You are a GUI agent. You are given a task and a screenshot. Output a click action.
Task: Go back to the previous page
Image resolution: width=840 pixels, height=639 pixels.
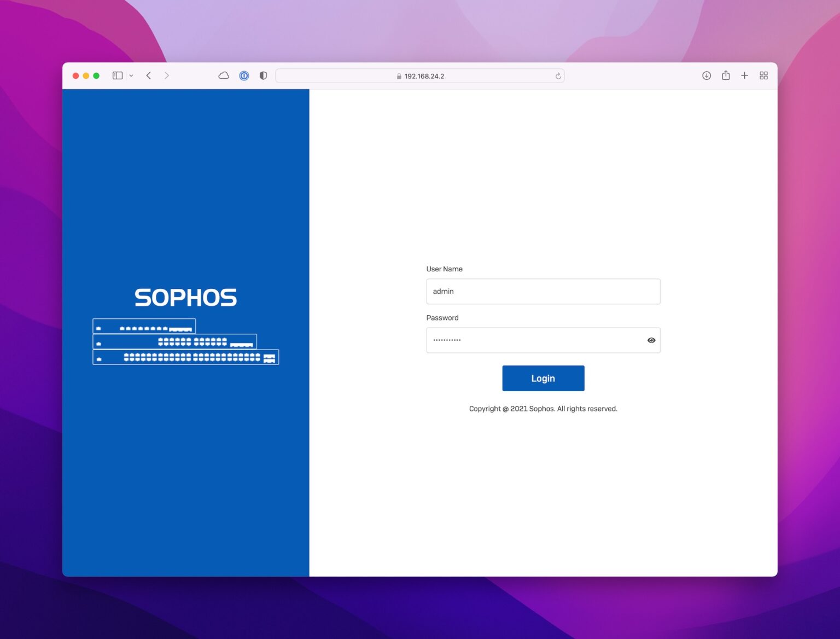148,75
